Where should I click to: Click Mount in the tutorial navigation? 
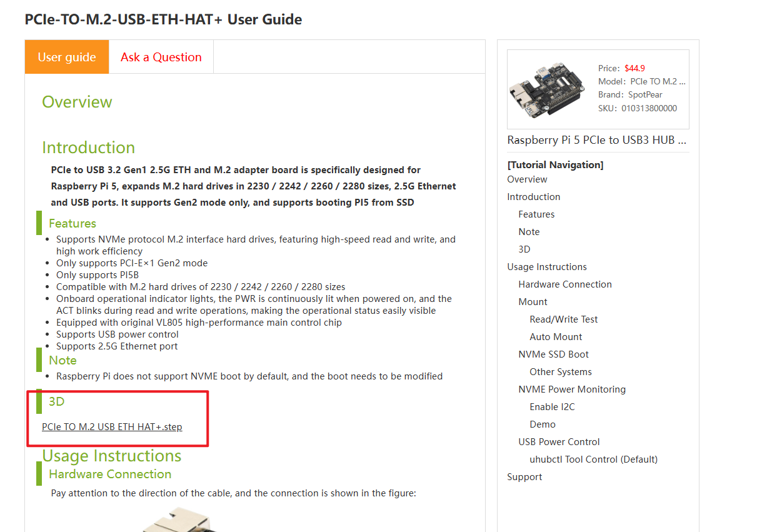[533, 302]
